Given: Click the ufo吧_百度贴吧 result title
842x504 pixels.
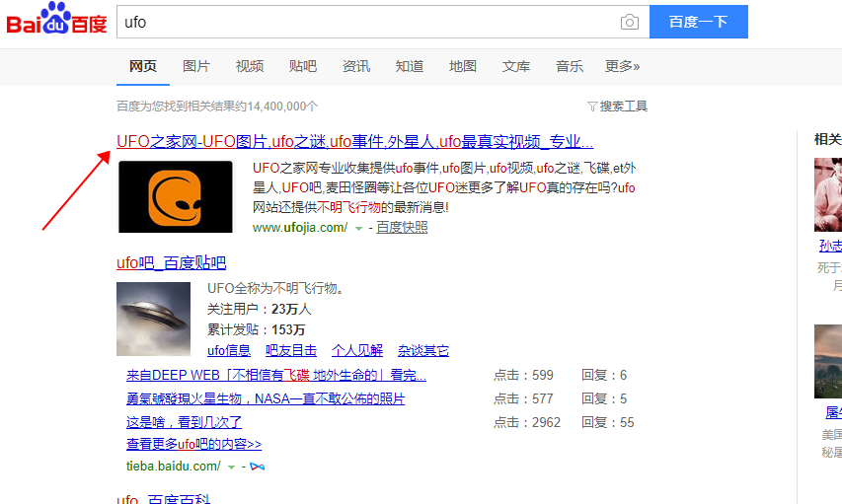Looking at the screenshot, I should coord(171,262).
